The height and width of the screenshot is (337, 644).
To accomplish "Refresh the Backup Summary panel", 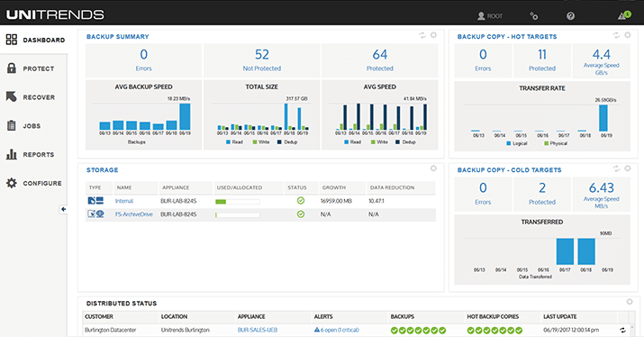I will tap(422, 35).
